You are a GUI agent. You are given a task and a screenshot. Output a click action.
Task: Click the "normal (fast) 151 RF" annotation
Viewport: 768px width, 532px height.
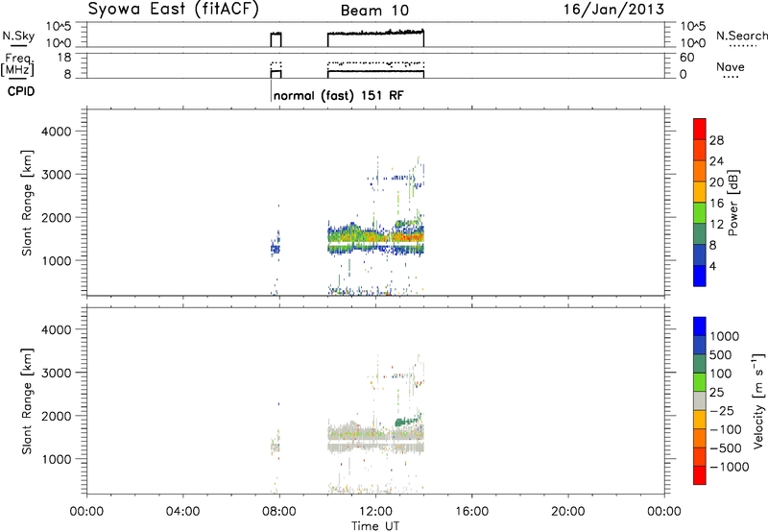[x=339, y=95]
